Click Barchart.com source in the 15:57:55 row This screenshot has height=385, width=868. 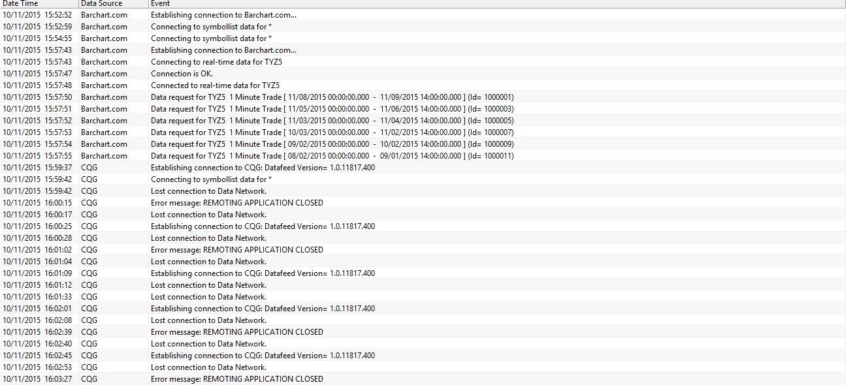click(104, 156)
